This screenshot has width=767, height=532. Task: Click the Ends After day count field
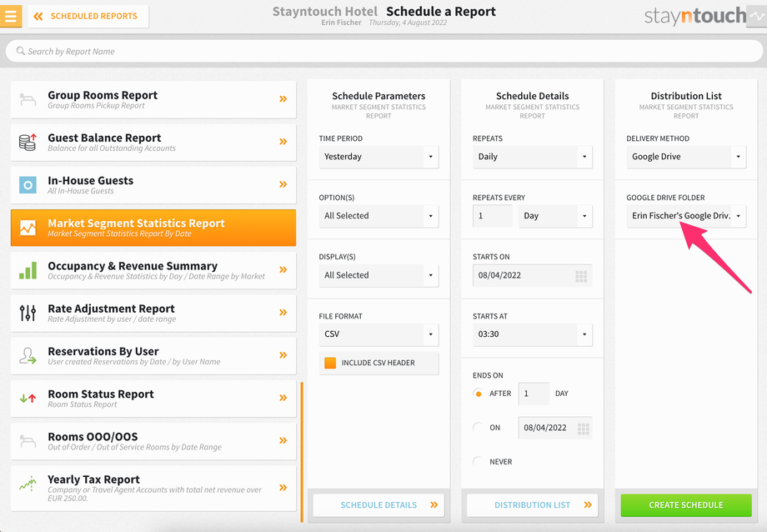534,394
